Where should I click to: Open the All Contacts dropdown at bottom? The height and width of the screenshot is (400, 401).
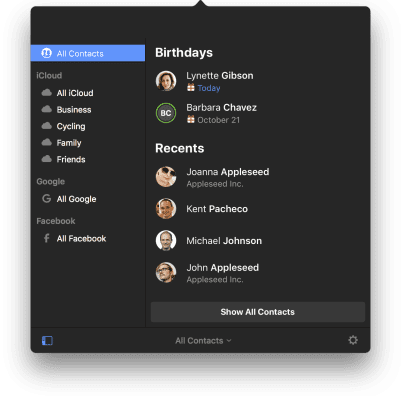coord(203,341)
